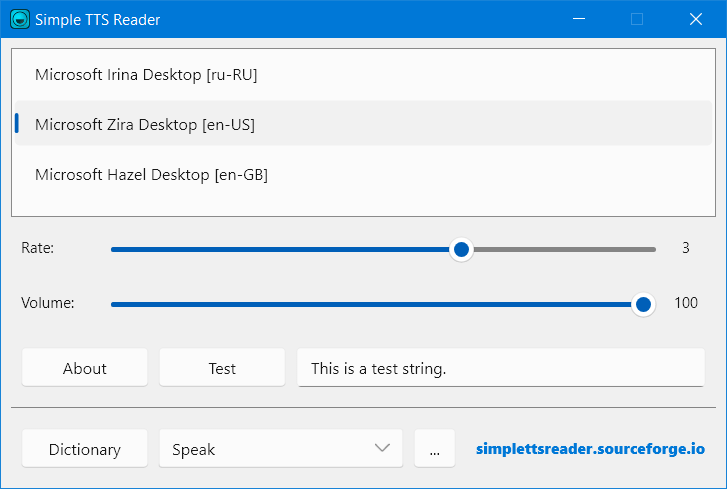Click the Volume slider thumb
The width and height of the screenshot is (727, 489).
pyautogui.click(x=643, y=304)
